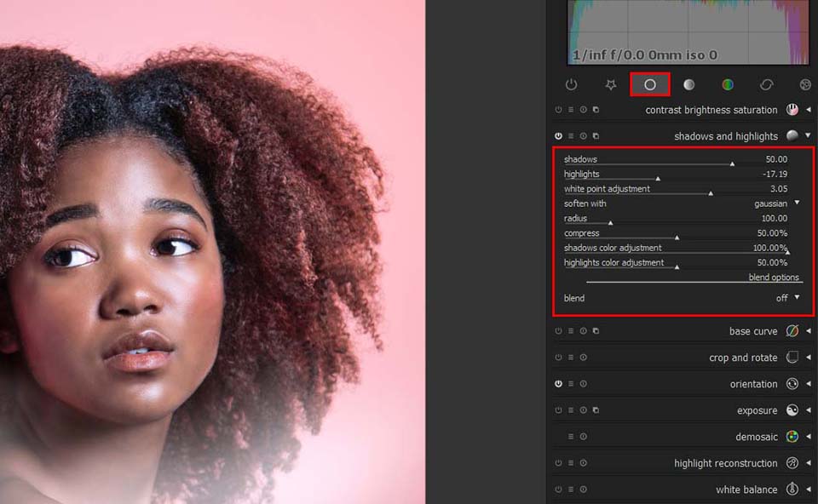Toggle the orientation module off
This screenshot has width=818, height=504.
[557, 383]
